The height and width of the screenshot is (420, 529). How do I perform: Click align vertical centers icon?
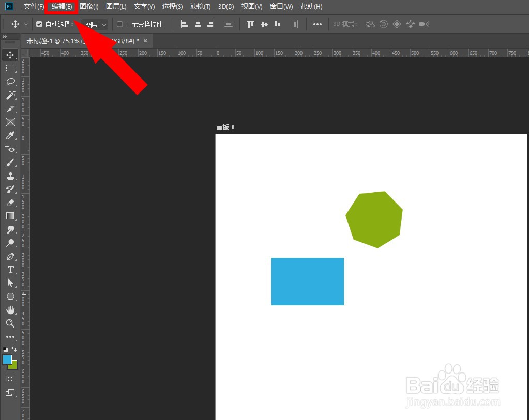(x=264, y=24)
